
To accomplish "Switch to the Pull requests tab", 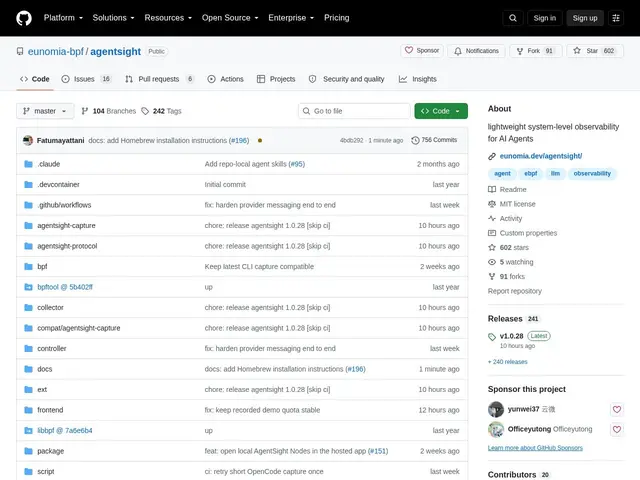I will pos(159,79).
